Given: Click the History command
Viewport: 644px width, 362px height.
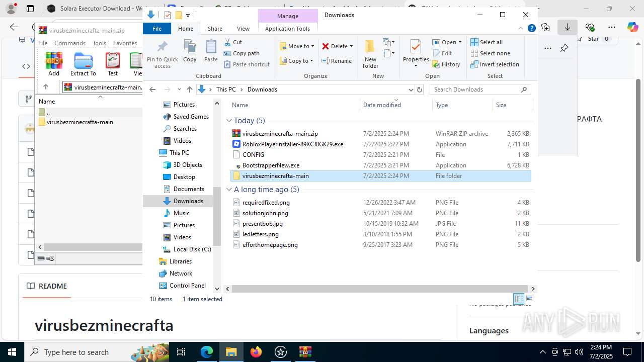Looking at the screenshot, I should click(446, 64).
